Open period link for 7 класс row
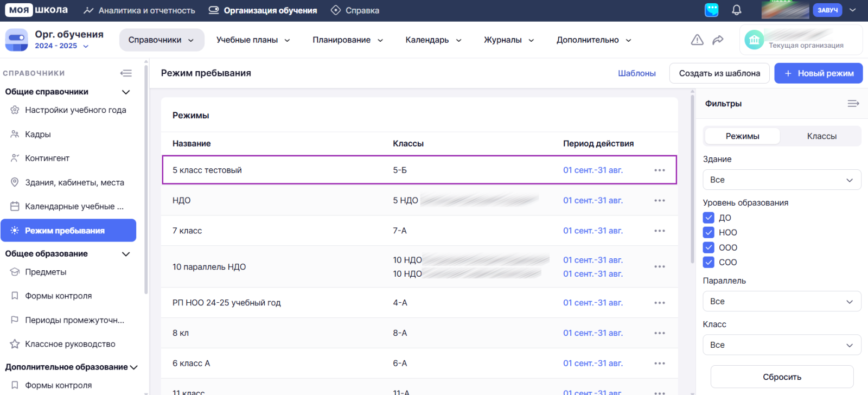The width and height of the screenshot is (868, 395). tap(593, 231)
